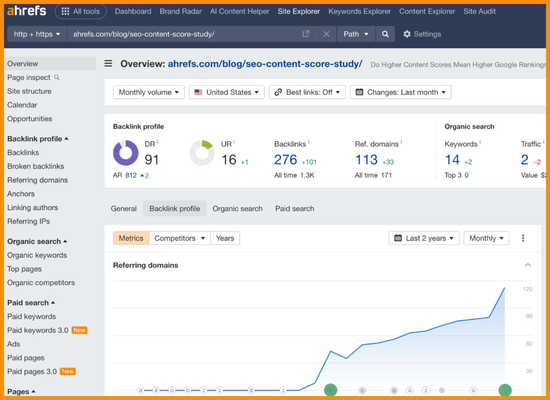Open the All tools grid menu

(80, 11)
